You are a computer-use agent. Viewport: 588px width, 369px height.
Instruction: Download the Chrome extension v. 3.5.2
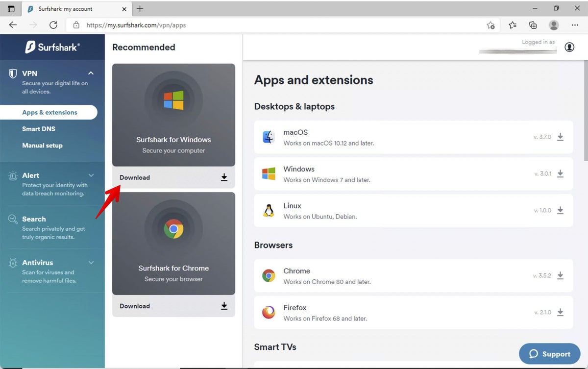(x=560, y=276)
